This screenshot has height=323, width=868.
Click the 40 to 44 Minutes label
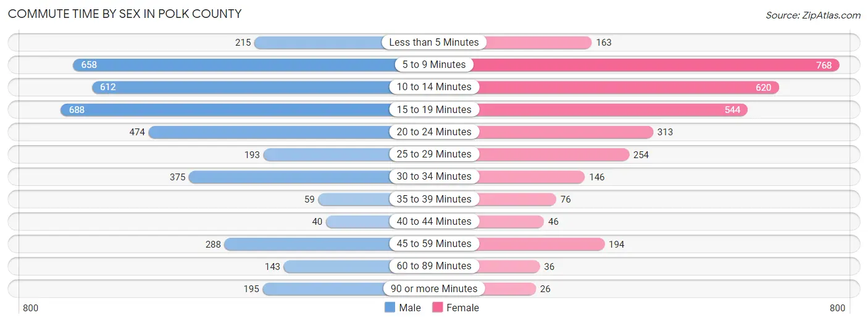coord(434,221)
